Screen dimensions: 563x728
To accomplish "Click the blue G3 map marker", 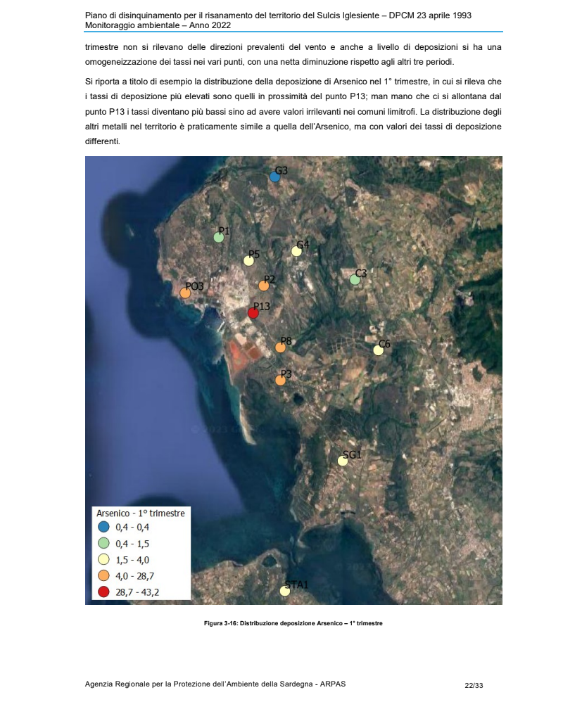I will tap(275, 177).
